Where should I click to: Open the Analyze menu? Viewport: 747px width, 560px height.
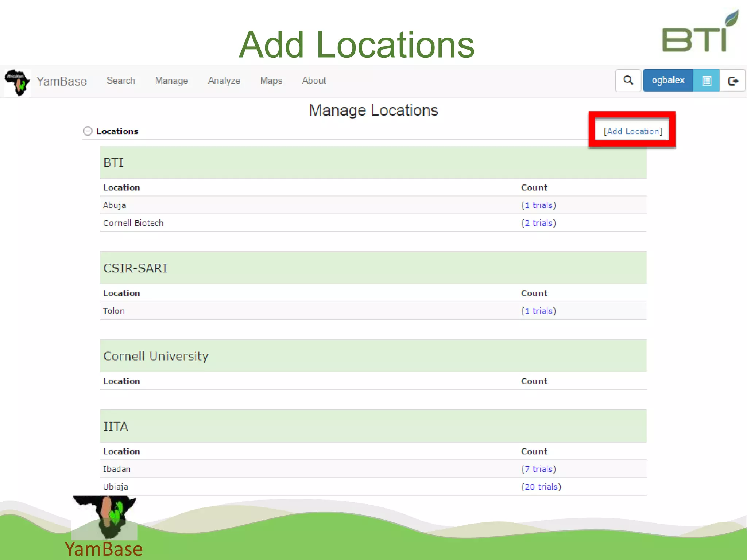[x=224, y=81]
